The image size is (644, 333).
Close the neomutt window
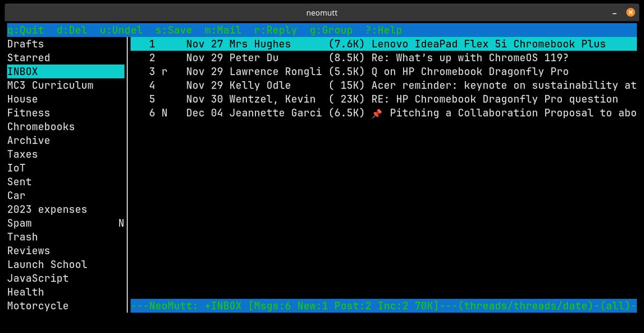pos(630,12)
